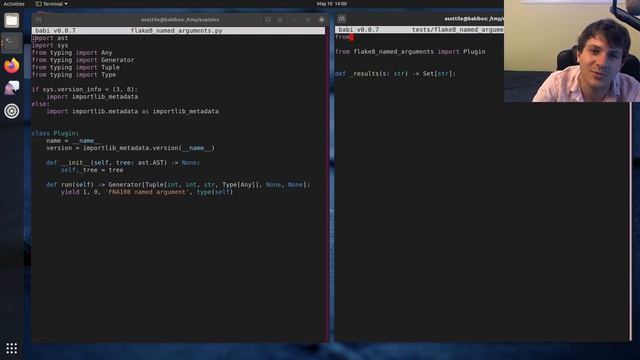
Task: Click the search icon in left terminal titlebar
Action: point(267,20)
